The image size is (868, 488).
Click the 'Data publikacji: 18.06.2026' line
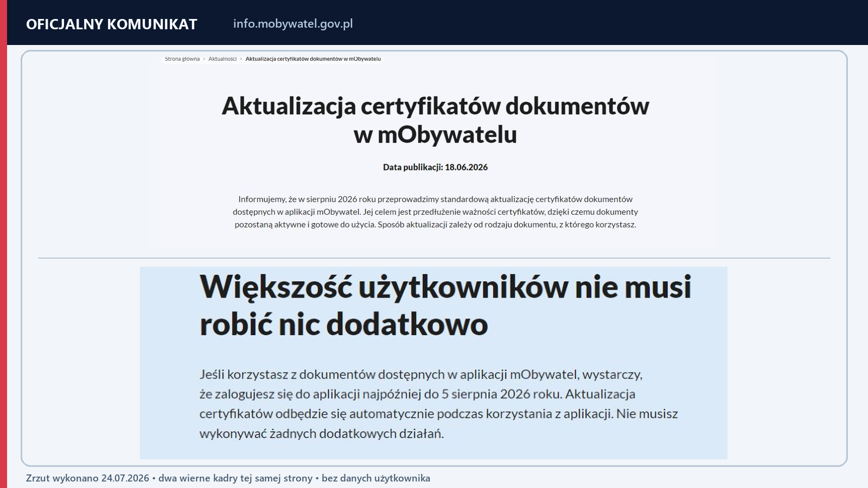(x=435, y=167)
